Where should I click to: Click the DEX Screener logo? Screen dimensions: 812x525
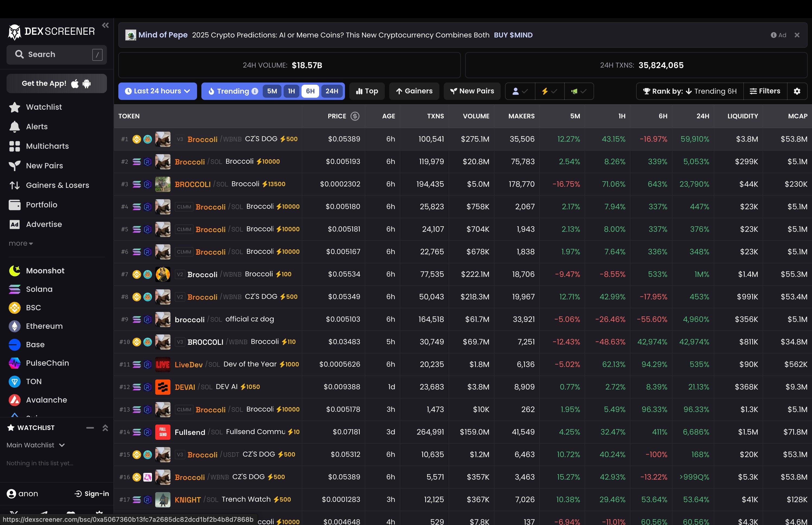(52, 32)
